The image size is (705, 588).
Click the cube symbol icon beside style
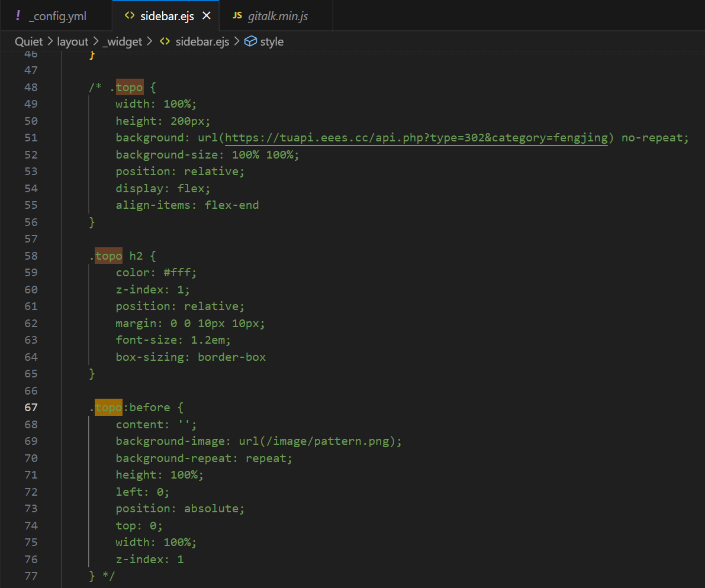(250, 41)
